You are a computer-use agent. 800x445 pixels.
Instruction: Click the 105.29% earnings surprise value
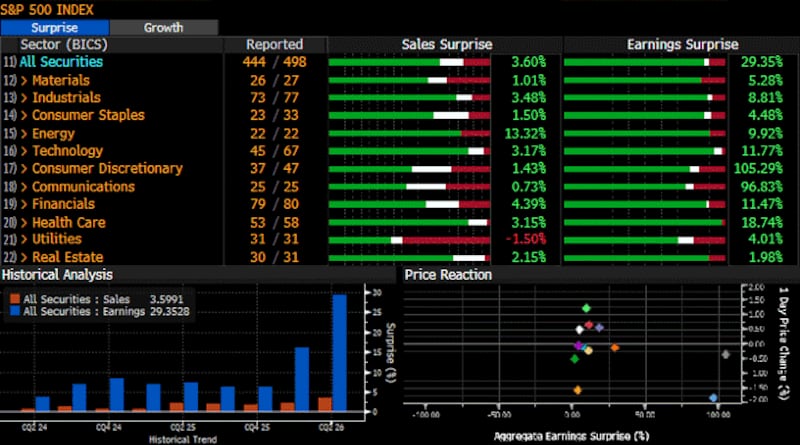758,169
